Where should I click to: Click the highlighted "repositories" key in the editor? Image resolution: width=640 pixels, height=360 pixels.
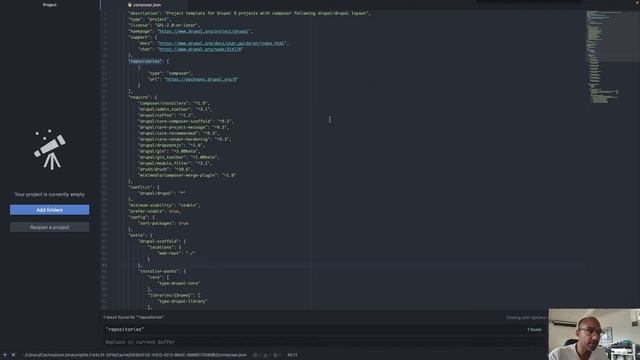tap(145, 61)
